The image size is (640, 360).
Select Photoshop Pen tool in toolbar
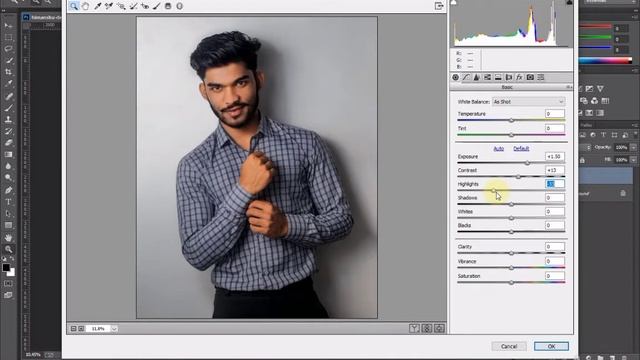coord(8,190)
